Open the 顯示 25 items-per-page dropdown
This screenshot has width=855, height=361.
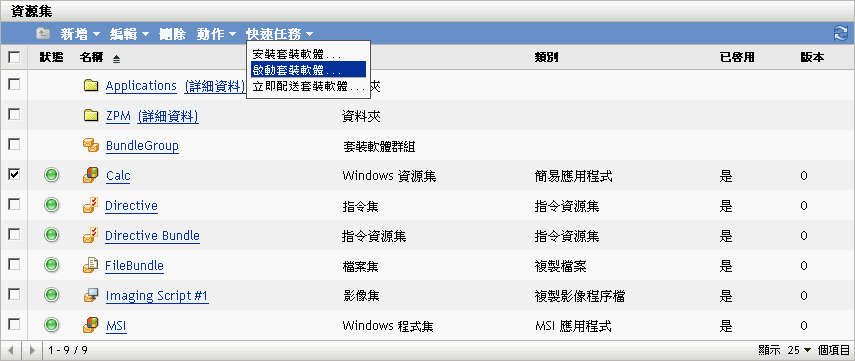pos(800,350)
